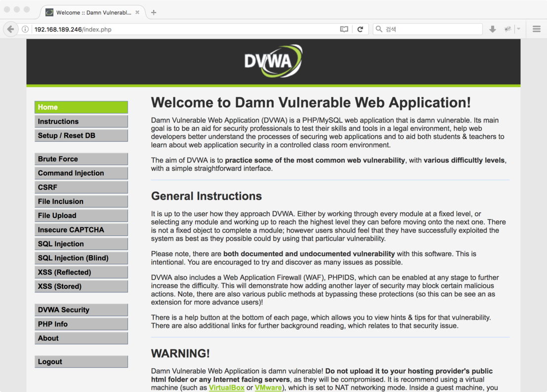Open the DVWA Security settings page
Screen dimensions: 547x392
click(81, 310)
